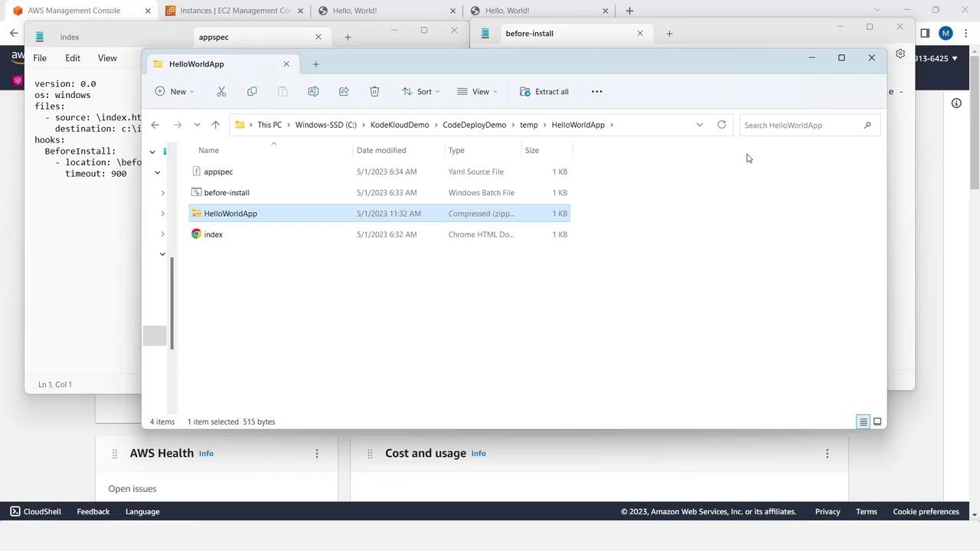
Task: Switch to the Instances EC2 Management Console tab
Action: 230,11
